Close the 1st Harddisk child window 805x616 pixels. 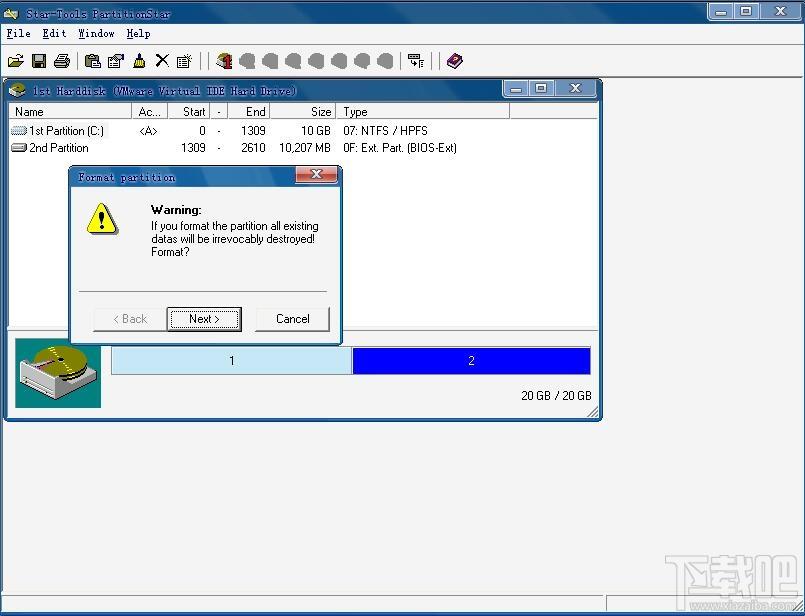pyautogui.click(x=575, y=88)
